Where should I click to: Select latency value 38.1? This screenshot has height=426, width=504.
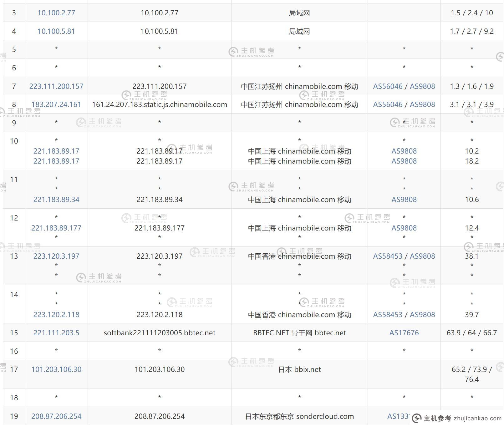(x=472, y=256)
